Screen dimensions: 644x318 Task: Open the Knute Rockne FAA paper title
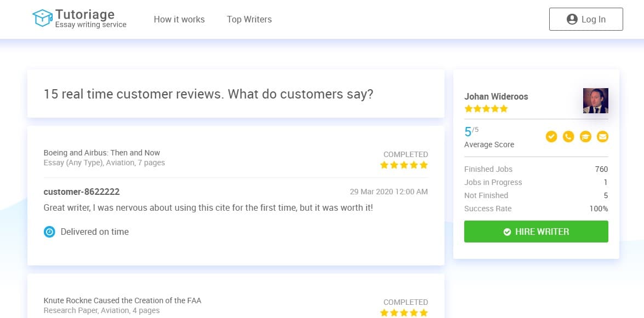[x=122, y=300]
